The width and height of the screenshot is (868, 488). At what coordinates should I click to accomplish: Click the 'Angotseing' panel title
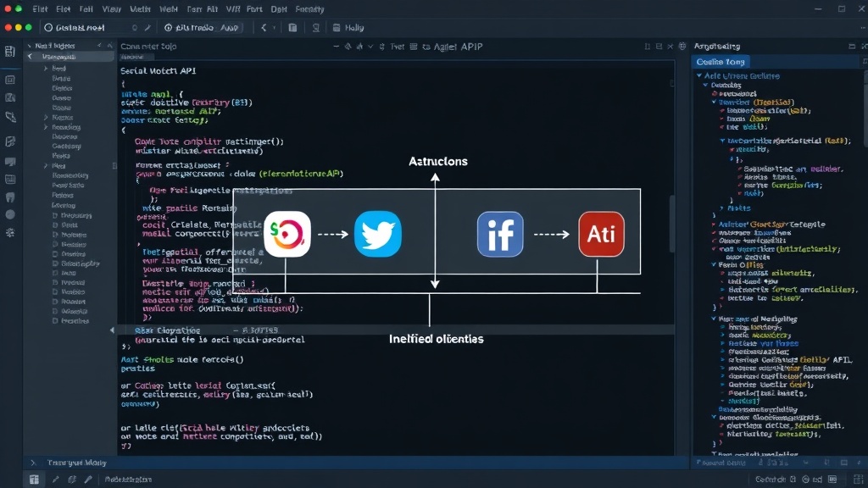click(717, 47)
